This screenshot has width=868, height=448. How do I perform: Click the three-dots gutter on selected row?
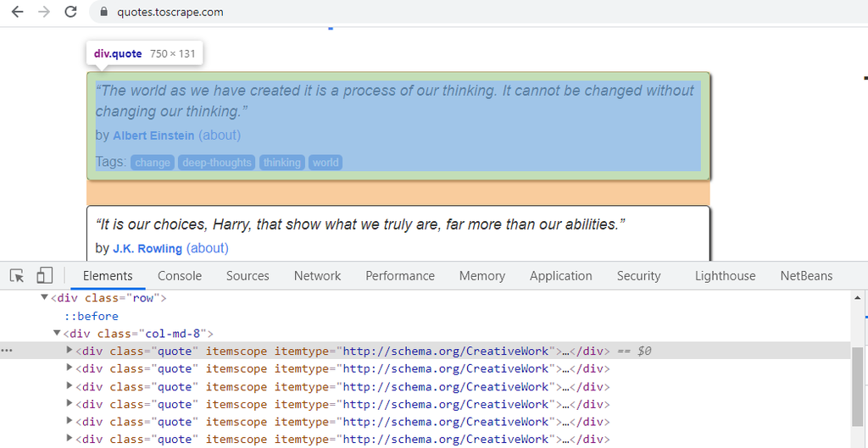7,351
